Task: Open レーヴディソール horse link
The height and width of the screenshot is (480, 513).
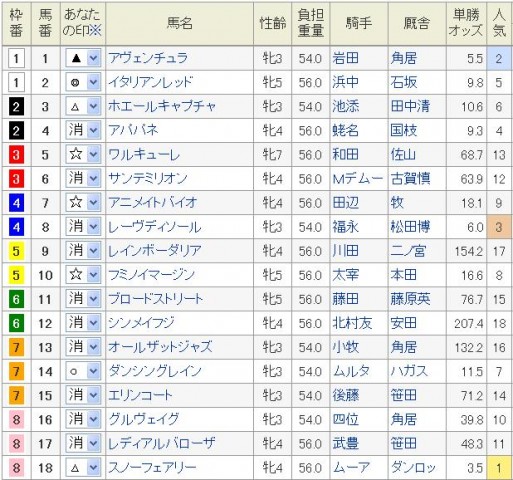Action: point(154,227)
